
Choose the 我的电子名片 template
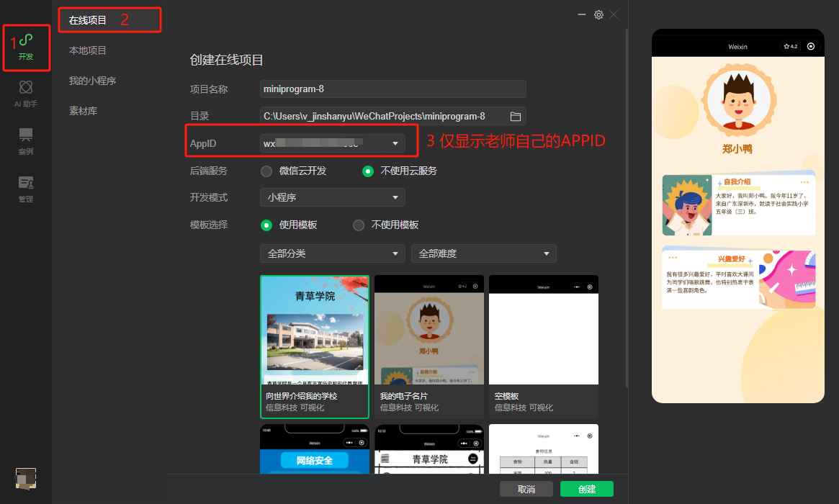click(429, 347)
